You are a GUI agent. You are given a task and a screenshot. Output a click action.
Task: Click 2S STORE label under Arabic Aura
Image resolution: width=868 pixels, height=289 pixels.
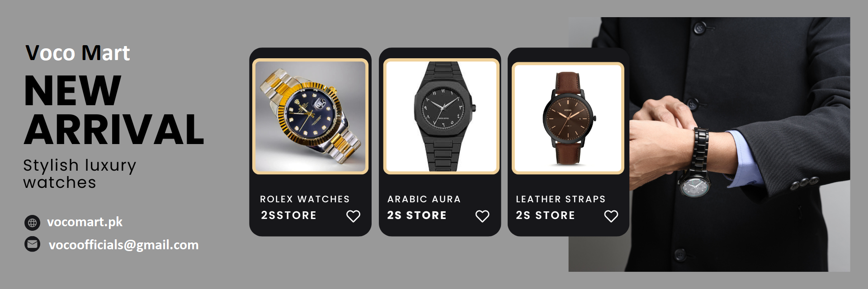click(417, 215)
